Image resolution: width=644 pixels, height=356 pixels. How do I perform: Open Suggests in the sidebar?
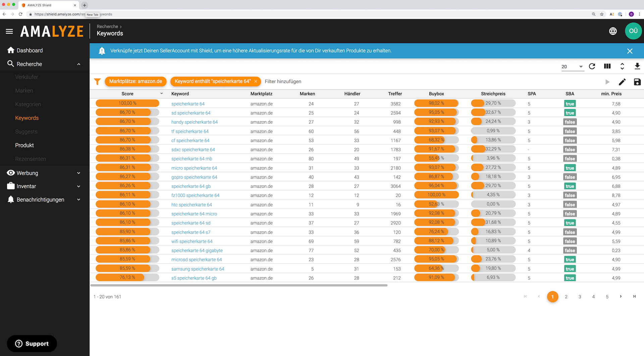pyautogui.click(x=26, y=132)
